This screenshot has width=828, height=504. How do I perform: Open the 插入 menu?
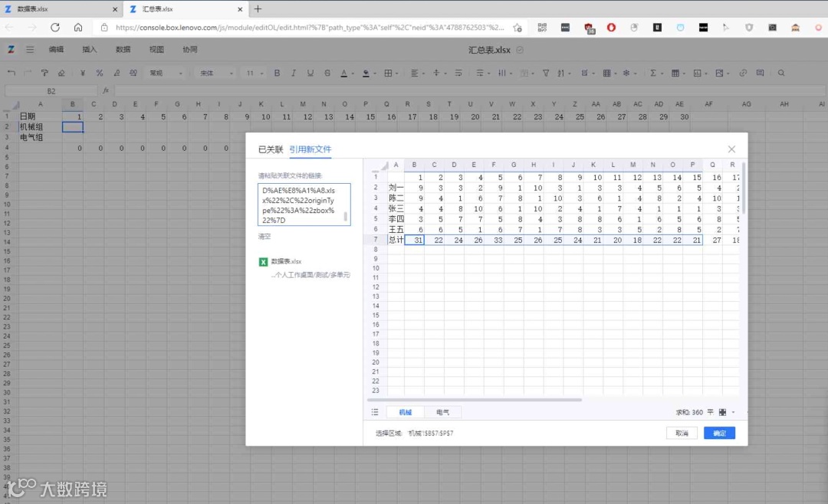[89, 49]
